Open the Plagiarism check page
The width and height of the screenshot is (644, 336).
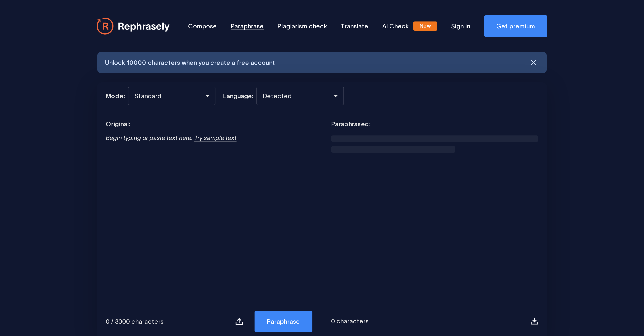(x=302, y=26)
